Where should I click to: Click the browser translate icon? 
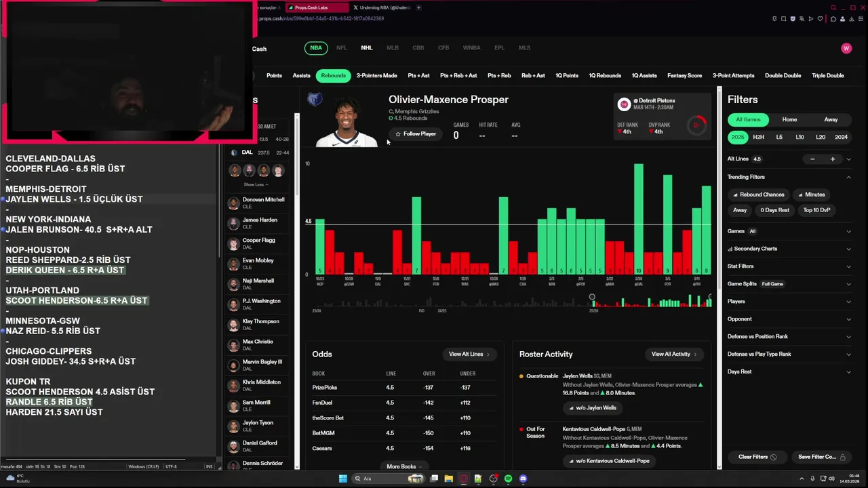pyautogui.click(x=802, y=19)
